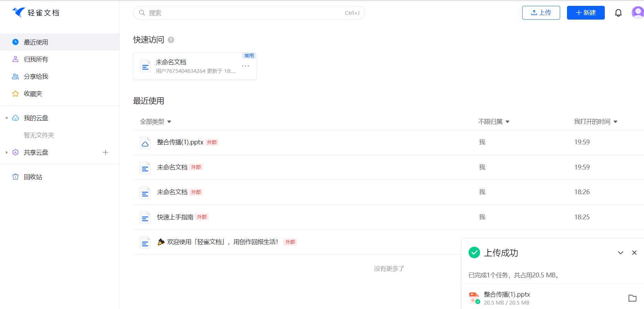Click the search magnifier icon
Screen dimensions: 644x309
[142, 13]
